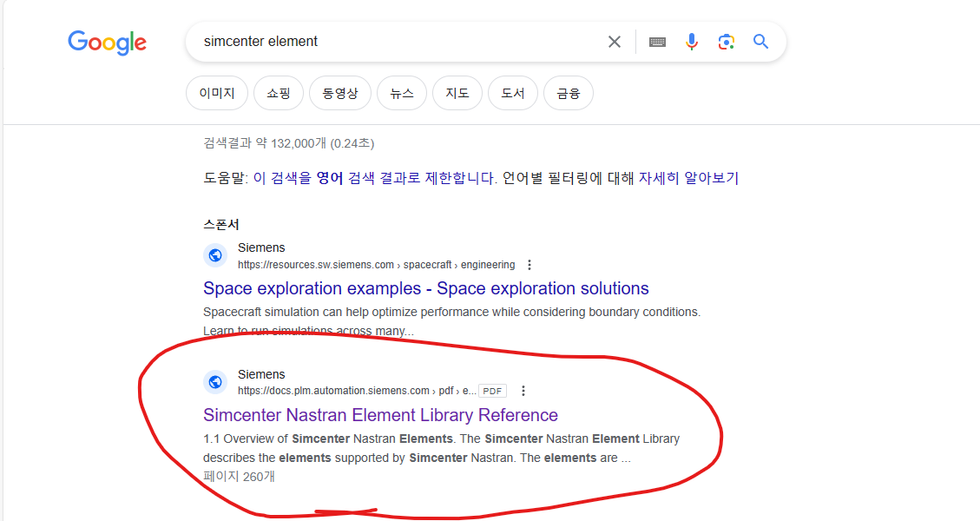Click the docs.plm.automation.siemens.com URL breadcrumb
This screenshot has width=980, height=521.
pyautogui.click(x=357, y=391)
